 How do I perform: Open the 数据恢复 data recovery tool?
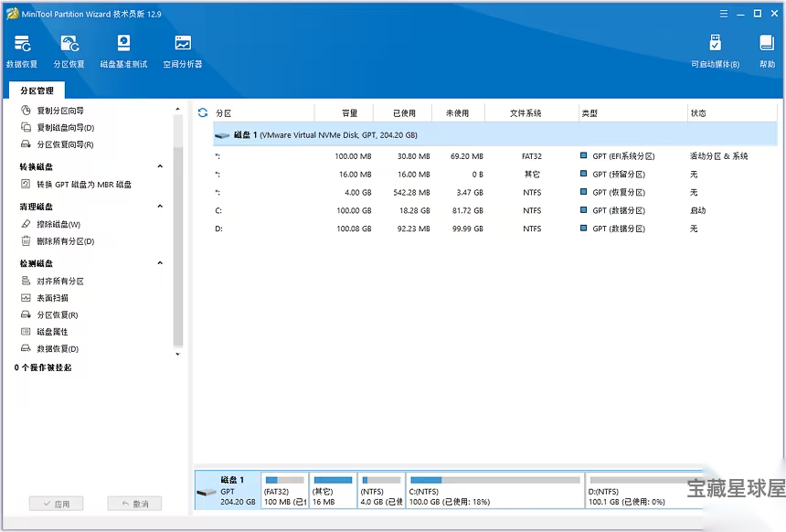point(22,51)
